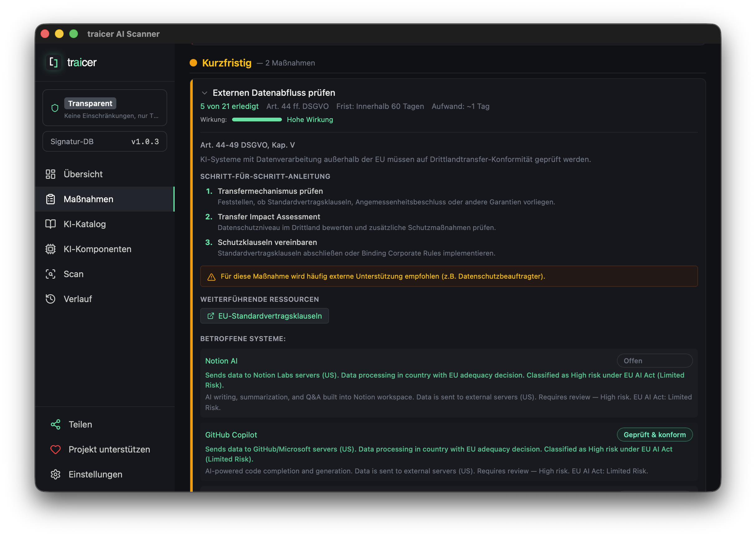Click the Signatur-DB v1.0.3 box
Image resolution: width=756 pixels, height=538 pixels.
104,141
